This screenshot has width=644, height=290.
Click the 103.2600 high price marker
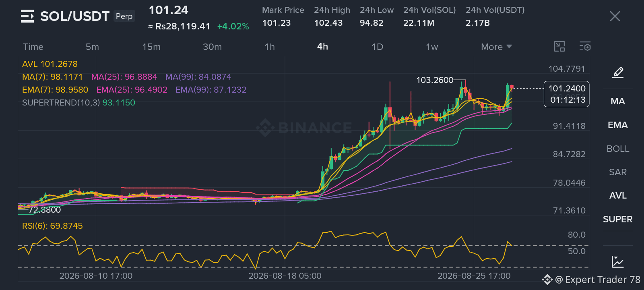[435, 80]
